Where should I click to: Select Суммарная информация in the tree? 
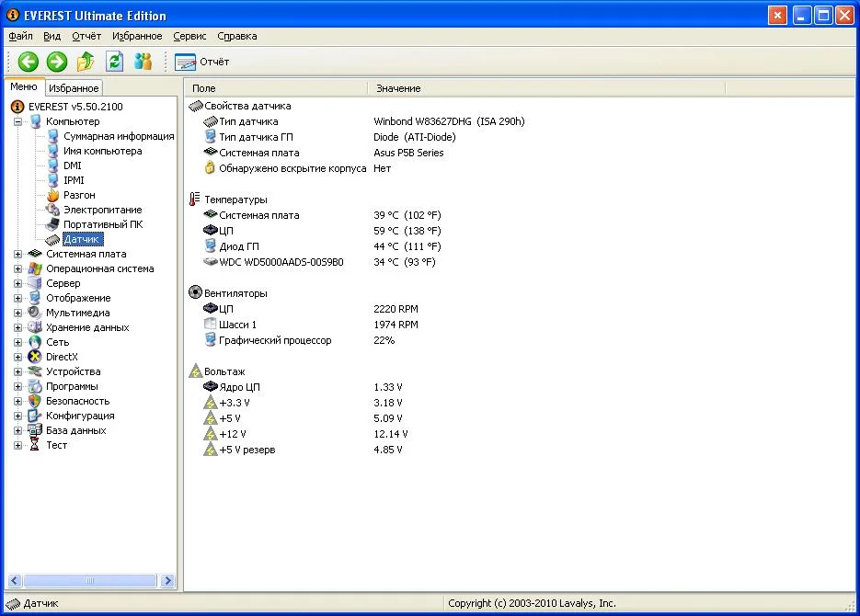point(118,136)
